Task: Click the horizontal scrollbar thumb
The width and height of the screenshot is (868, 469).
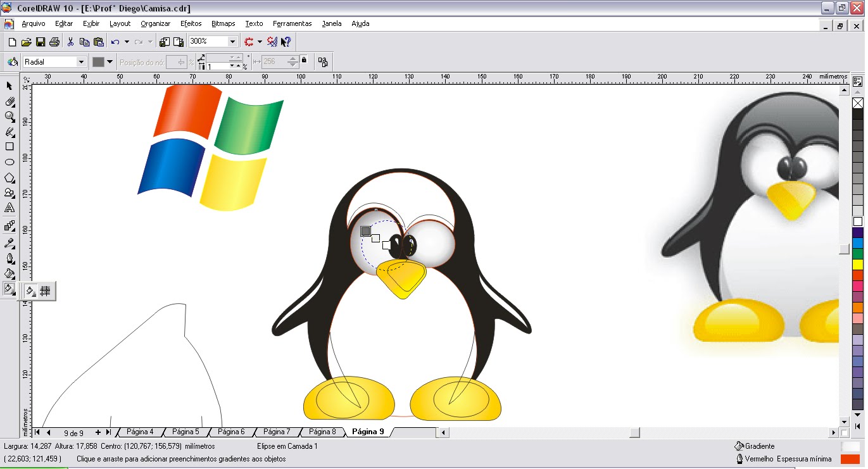Action: pos(634,432)
